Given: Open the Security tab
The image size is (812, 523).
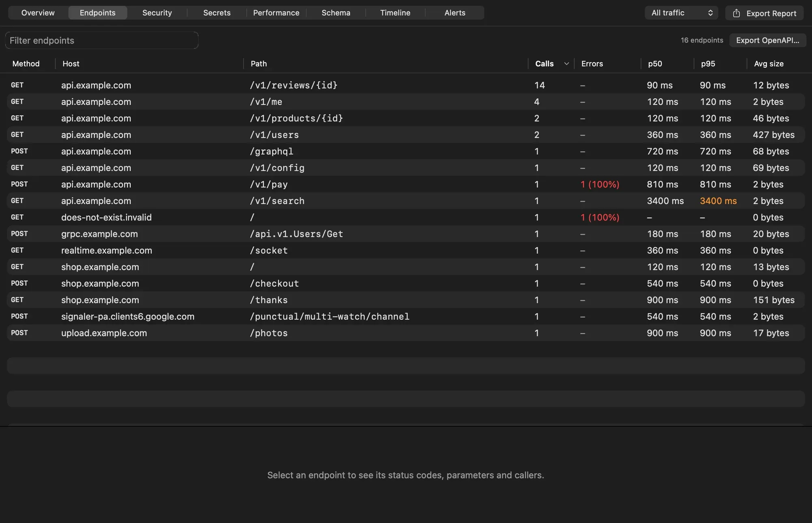Looking at the screenshot, I should (x=157, y=13).
